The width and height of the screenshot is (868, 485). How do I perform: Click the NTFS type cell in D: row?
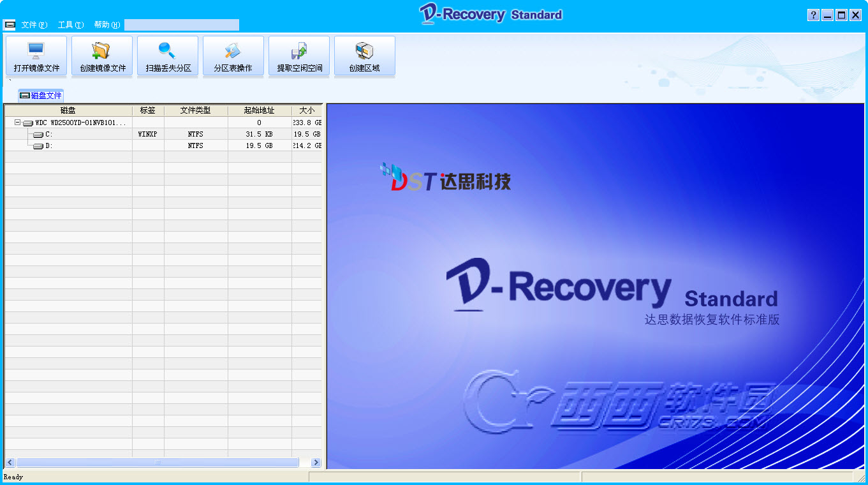[196, 145]
